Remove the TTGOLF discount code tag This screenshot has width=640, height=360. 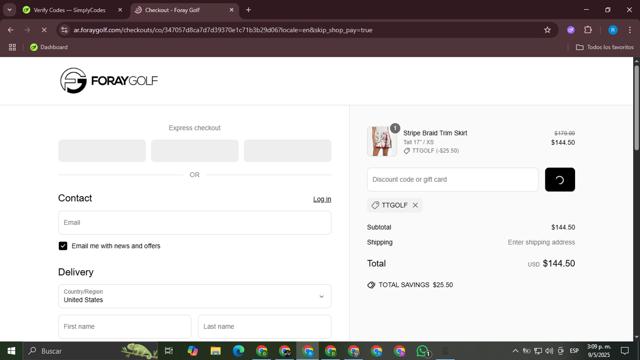pyautogui.click(x=415, y=205)
